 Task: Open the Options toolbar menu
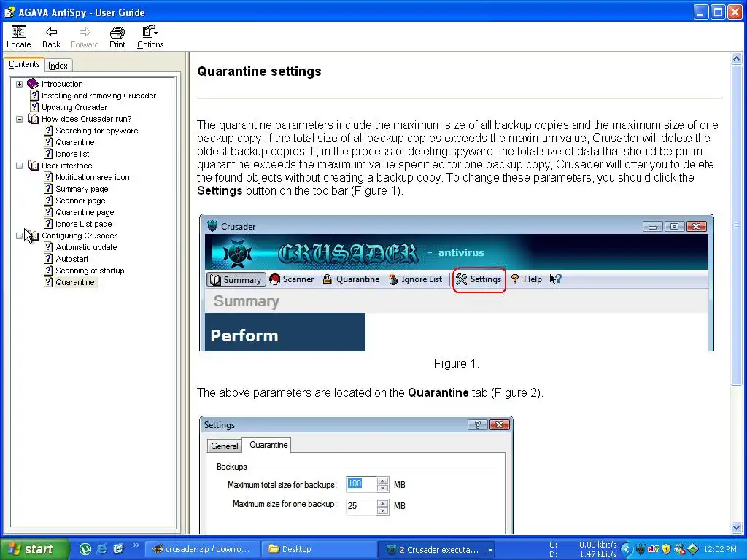click(150, 36)
